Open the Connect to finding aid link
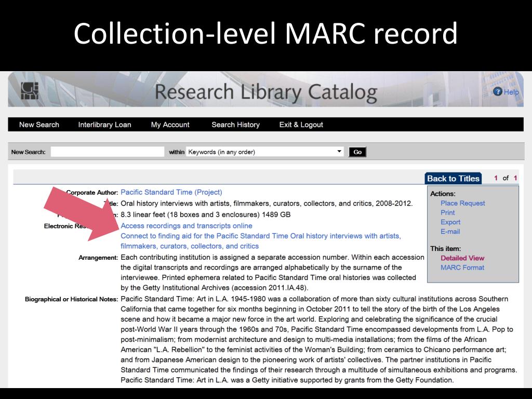Image resolution: width=532 pixels, height=399 pixels. (x=261, y=241)
